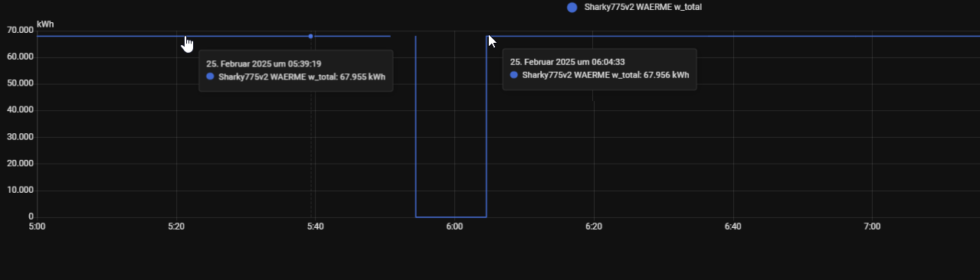Screen dimensions: 980x280
Task: Click the 5:40 x-axis label
Action: tap(315, 226)
